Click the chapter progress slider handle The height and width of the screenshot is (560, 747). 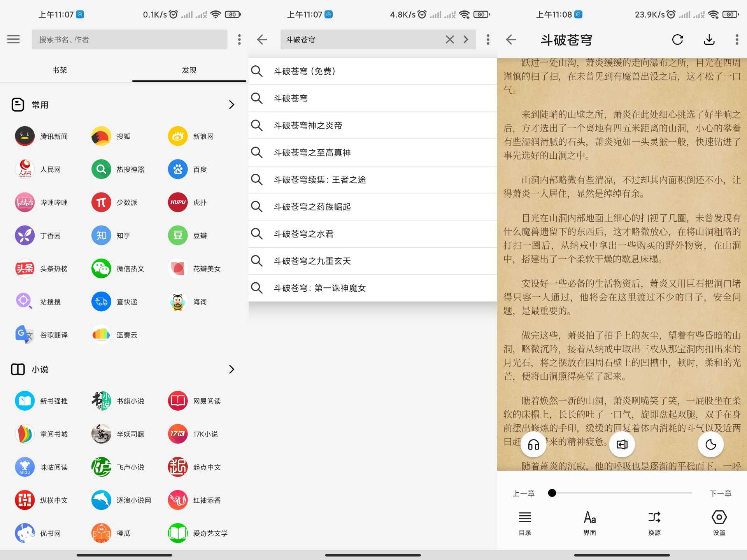tap(552, 493)
